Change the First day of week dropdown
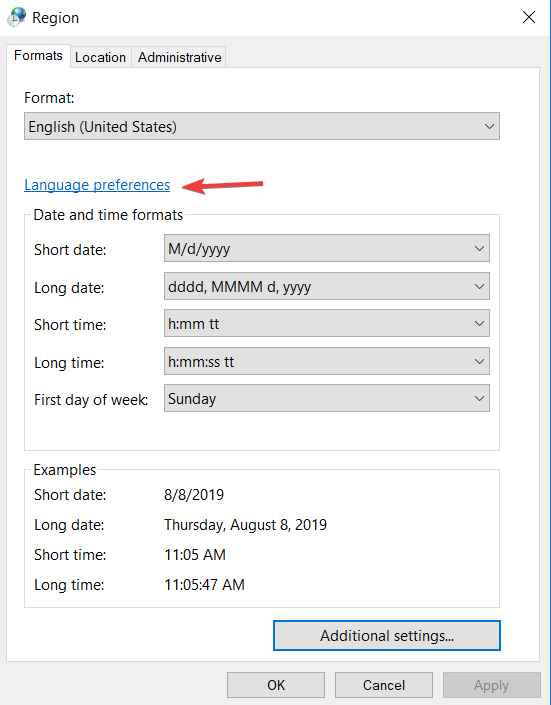551x705 pixels. (x=327, y=398)
